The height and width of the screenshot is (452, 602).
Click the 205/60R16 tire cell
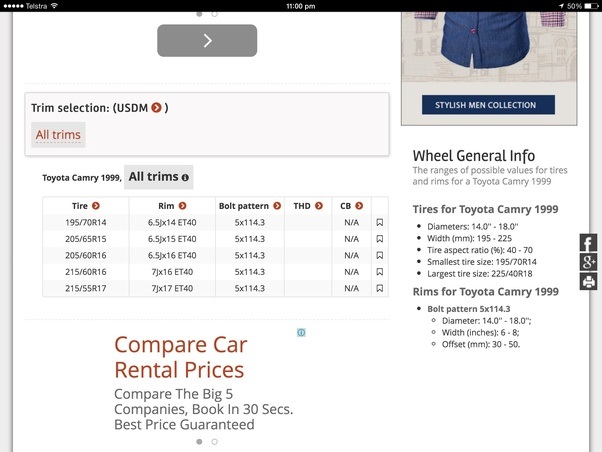pyautogui.click(x=86, y=255)
